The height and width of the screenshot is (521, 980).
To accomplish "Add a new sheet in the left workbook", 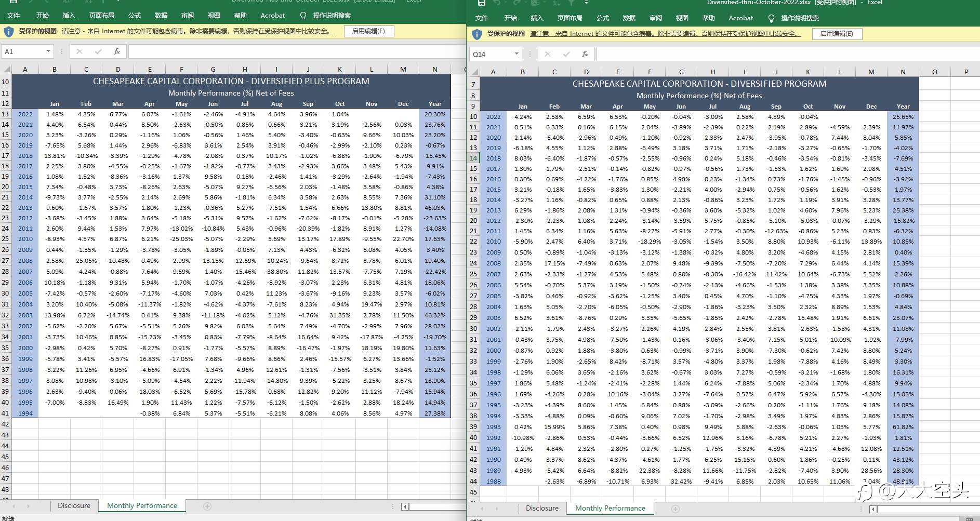I will coord(207,506).
